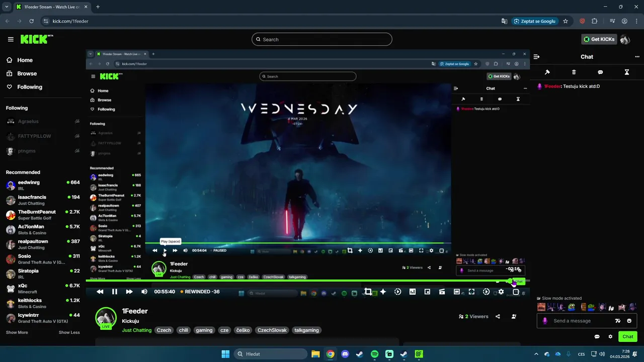Click the share stream icon
The width and height of the screenshot is (644, 362).
(x=498, y=316)
